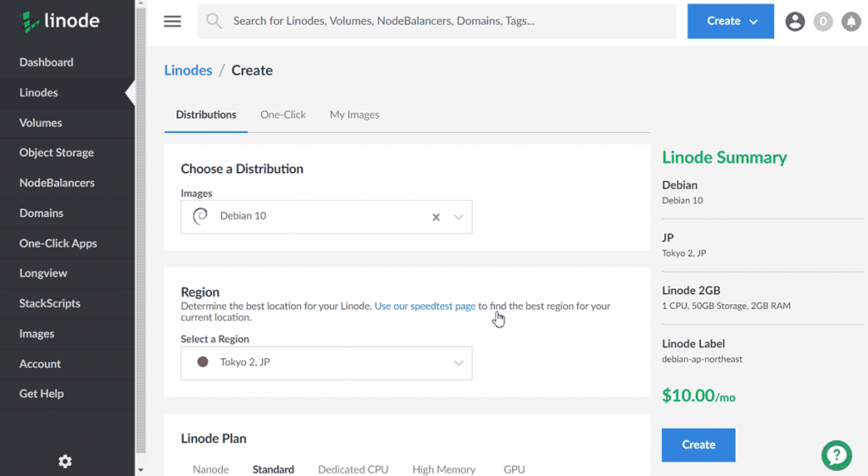Expand the Images distribution dropdown
868x476 pixels.
(459, 217)
